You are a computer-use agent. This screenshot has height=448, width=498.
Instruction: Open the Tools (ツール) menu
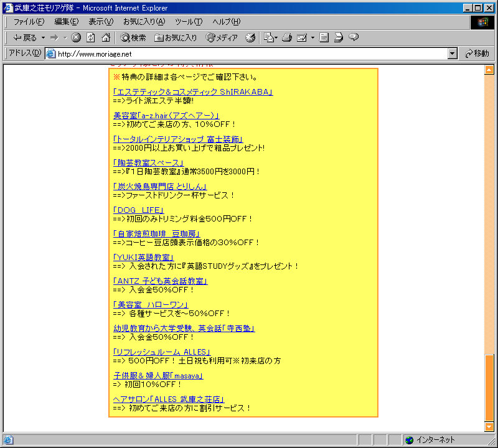(x=189, y=22)
